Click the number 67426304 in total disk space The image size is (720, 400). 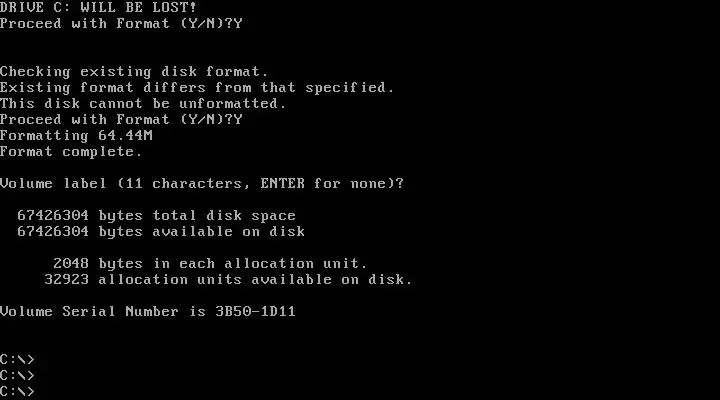(53, 216)
